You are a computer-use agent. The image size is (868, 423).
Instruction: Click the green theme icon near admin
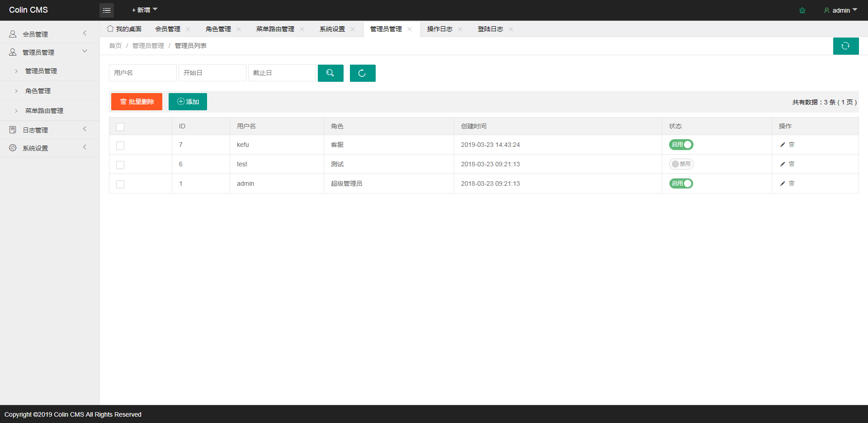802,10
